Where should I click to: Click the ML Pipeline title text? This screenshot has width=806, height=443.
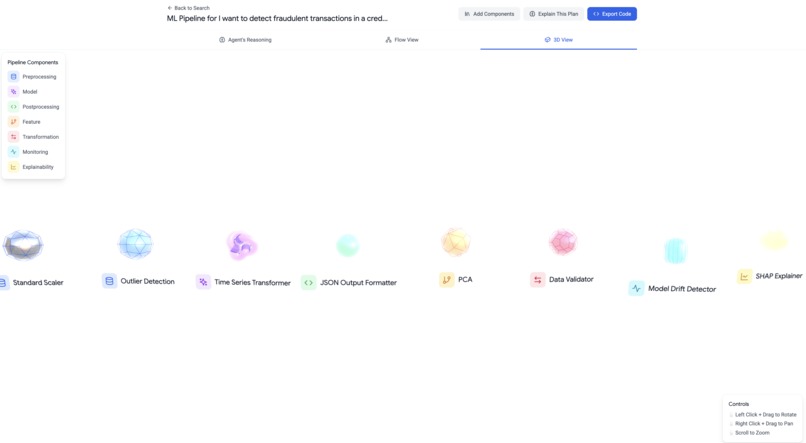point(277,19)
